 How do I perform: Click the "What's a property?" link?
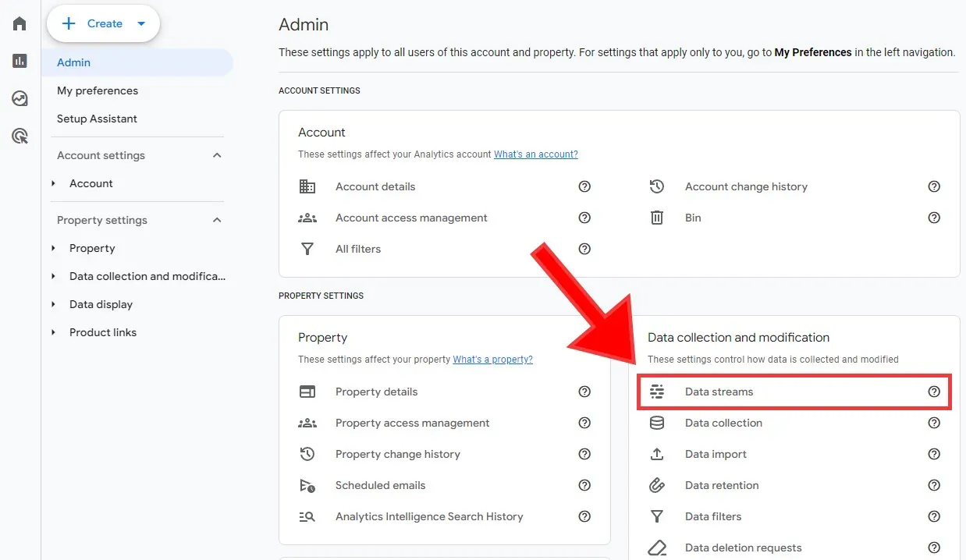(493, 360)
